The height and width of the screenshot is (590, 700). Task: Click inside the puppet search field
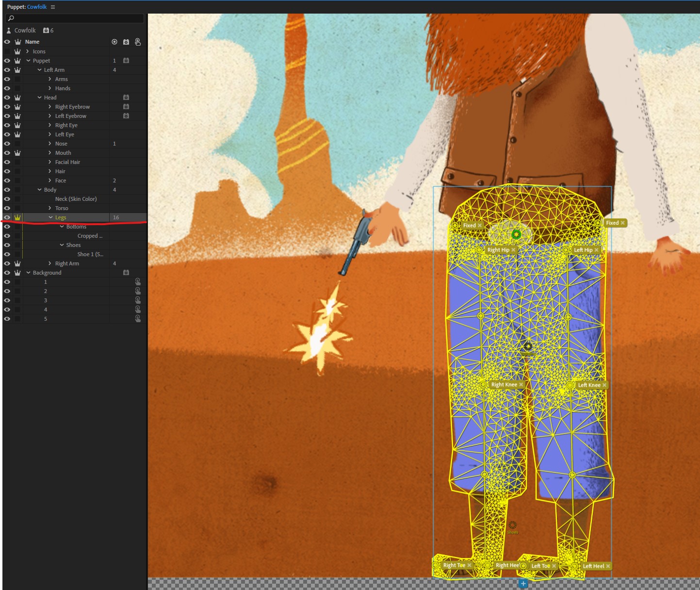pyautogui.click(x=73, y=18)
